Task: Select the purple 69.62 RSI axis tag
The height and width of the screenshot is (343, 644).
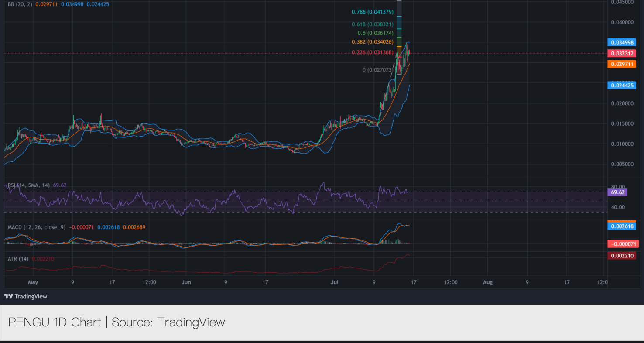Action: (619, 192)
